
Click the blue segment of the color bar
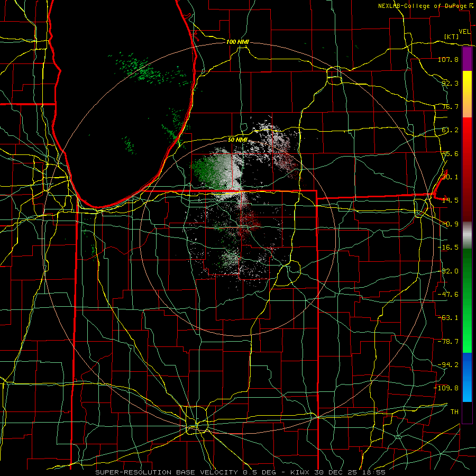tap(467, 377)
